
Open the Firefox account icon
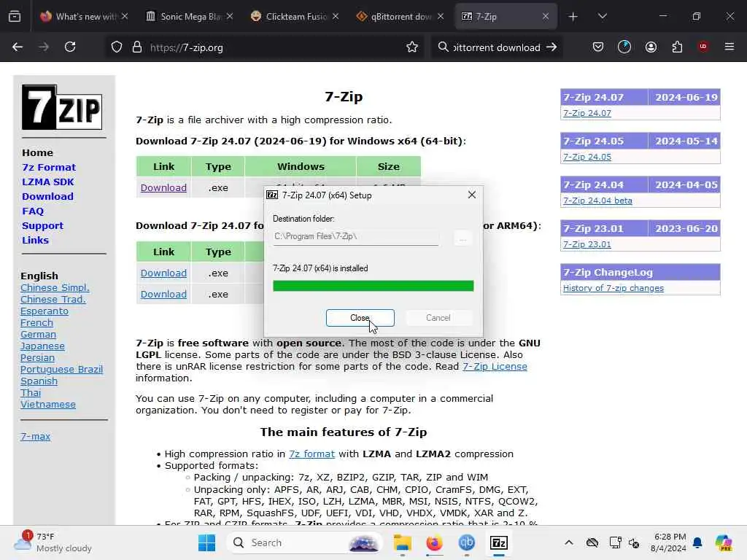pyautogui.click(x=651, y=47)
